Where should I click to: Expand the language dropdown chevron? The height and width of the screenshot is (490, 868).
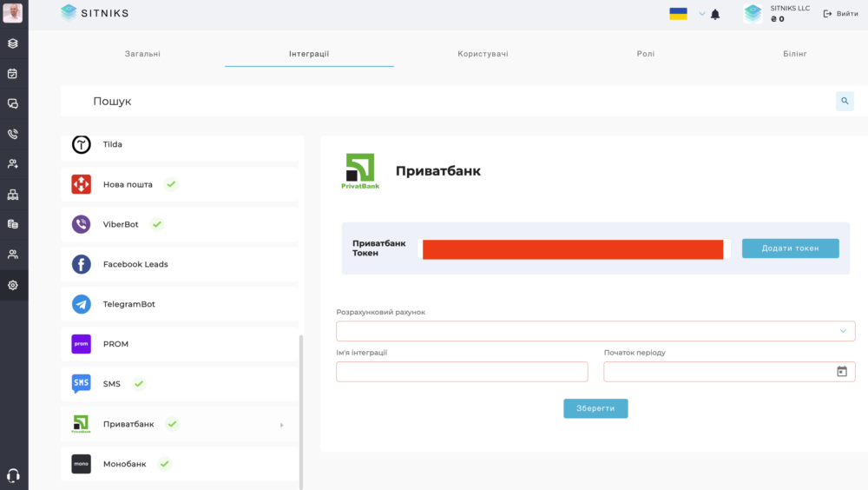tap(702, 14)
